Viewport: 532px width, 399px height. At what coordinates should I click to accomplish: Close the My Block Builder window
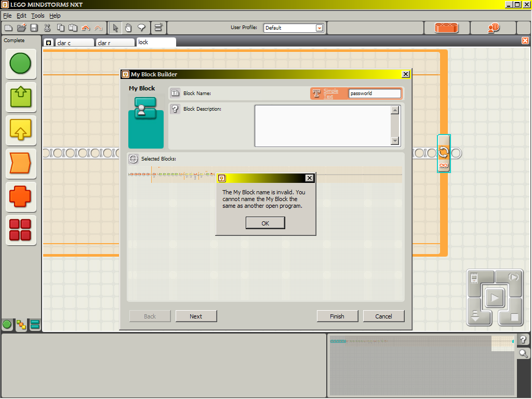[x=405, y=74]
